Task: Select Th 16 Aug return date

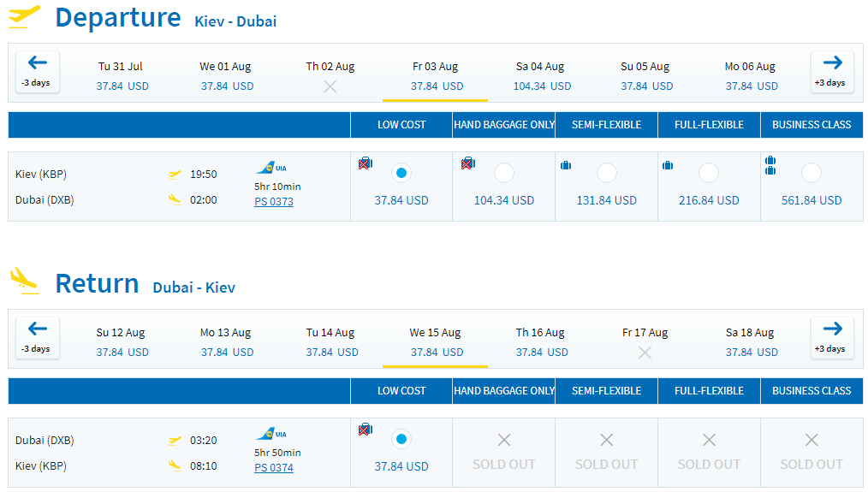Action: [541, 342]
